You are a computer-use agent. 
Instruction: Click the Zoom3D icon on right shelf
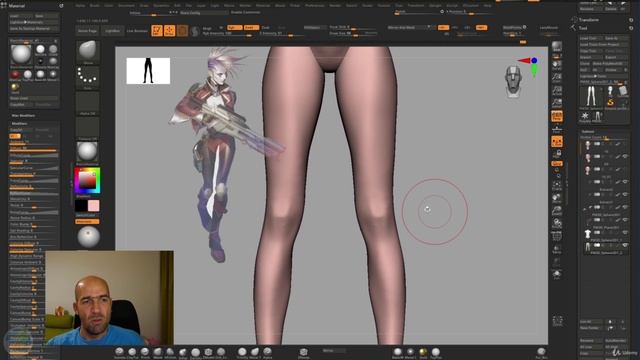(557, 211)
